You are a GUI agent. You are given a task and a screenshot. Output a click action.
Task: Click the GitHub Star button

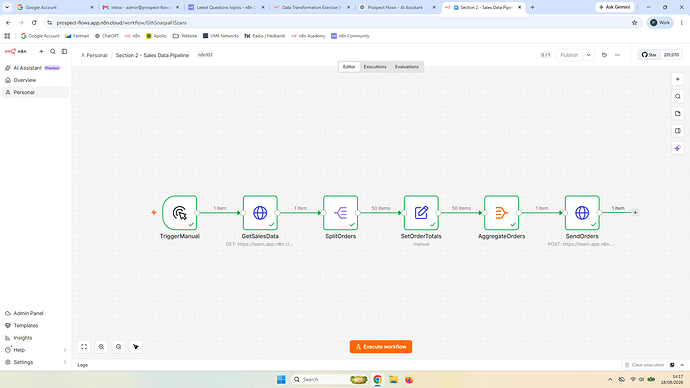[649, 55]
